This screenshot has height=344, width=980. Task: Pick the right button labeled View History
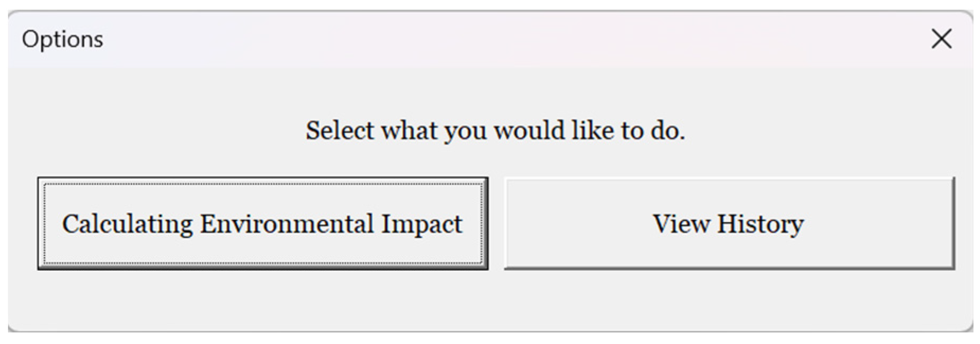click(x=729, y=224)
